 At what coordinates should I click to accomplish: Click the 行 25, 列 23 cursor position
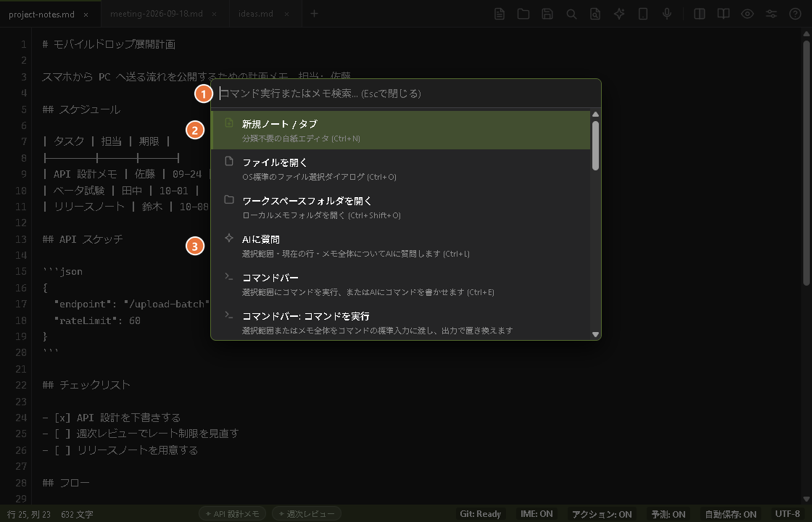(29, 514)
